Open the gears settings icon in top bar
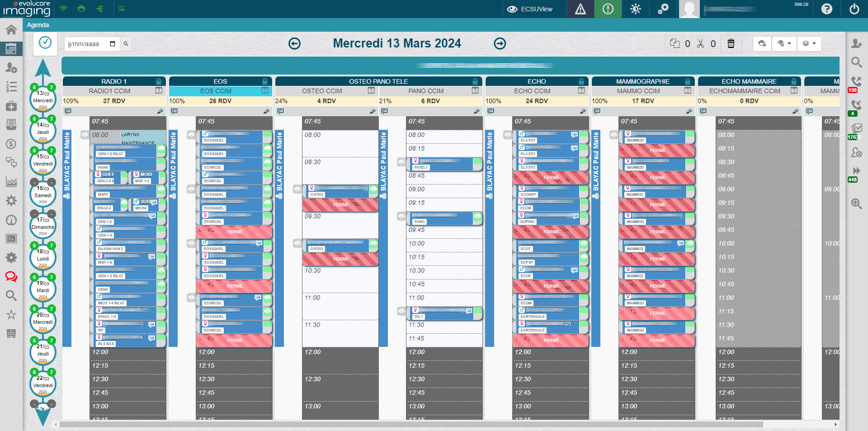This screenshot has width=868, height=431. (663, 9)
